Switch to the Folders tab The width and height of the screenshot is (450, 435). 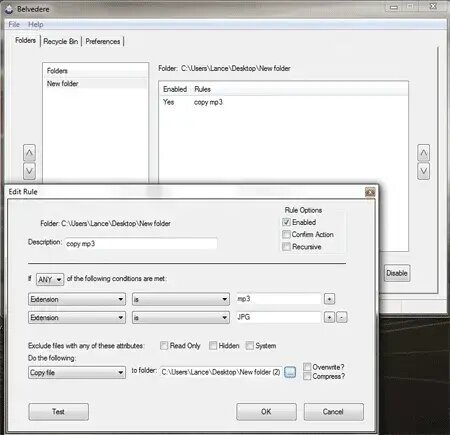tap(26, 40)
